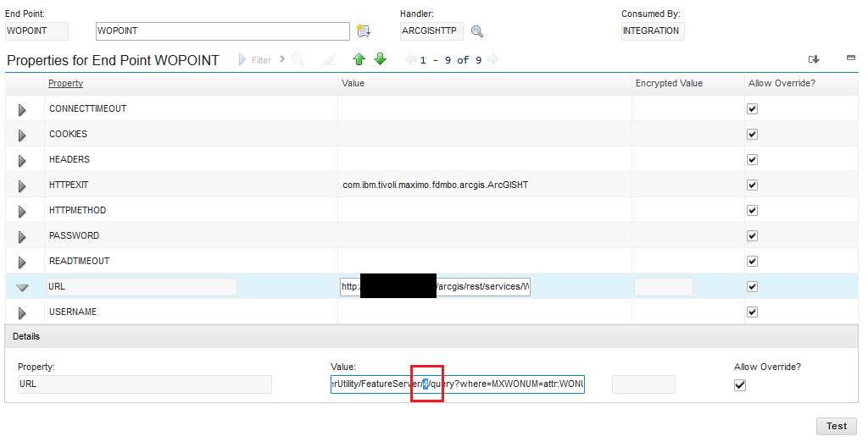Click the download table icon
Screen dimensions: 868x442
[x=814, y=59]
